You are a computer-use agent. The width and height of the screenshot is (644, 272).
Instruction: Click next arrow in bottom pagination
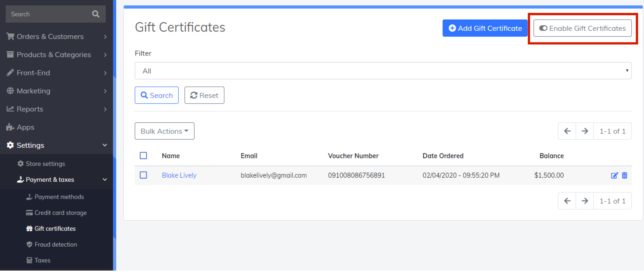[x=585, y=201]
